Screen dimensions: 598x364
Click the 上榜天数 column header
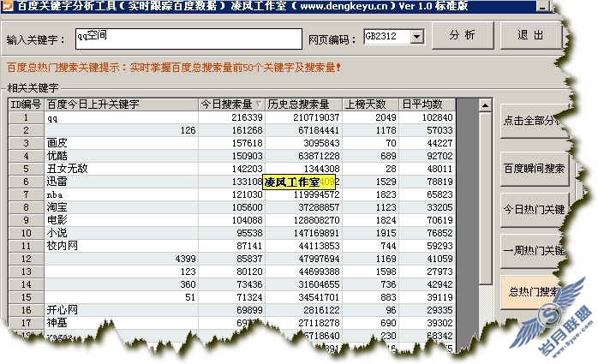point(370,104)
